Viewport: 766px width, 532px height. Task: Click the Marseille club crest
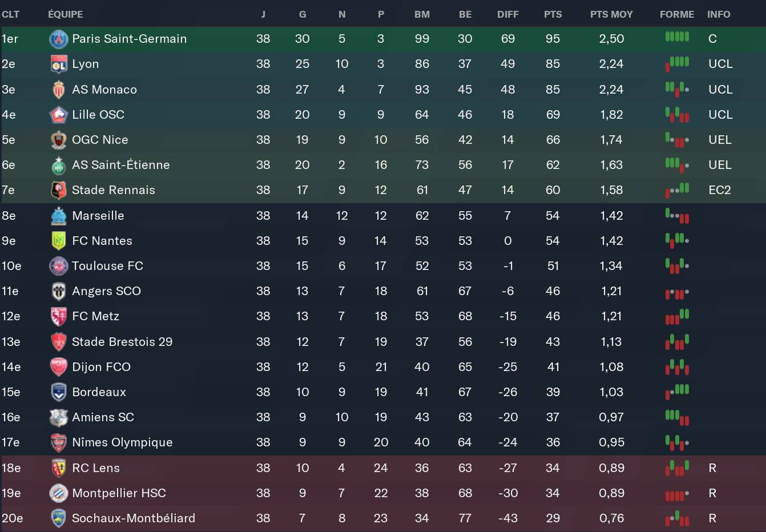[58, 216]
